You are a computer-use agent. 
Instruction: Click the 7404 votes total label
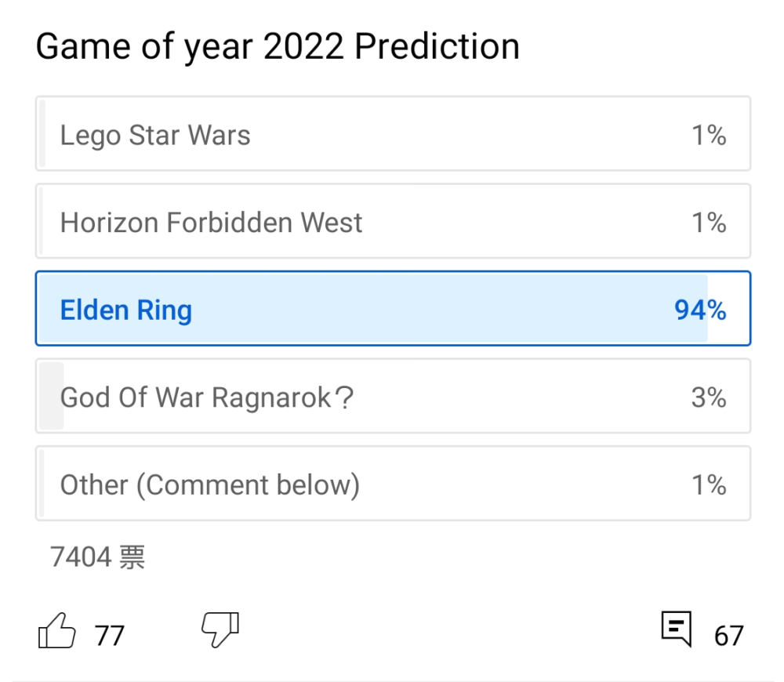coord(97,557)
